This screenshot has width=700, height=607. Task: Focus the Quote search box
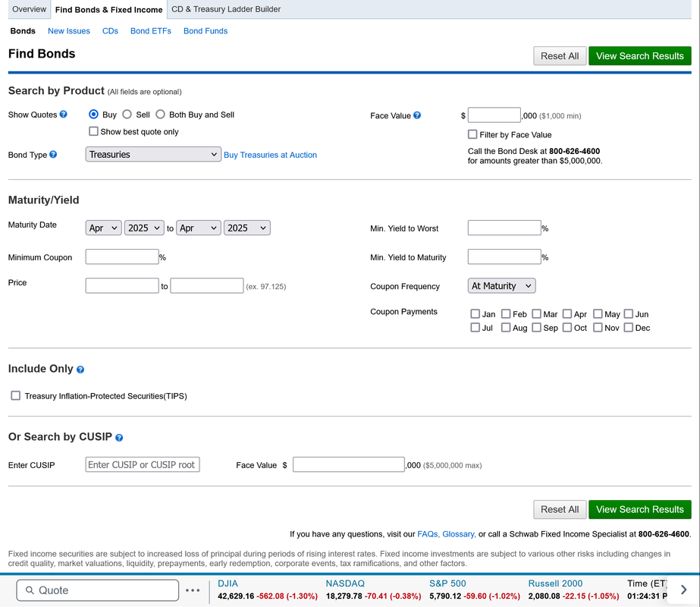97,590
